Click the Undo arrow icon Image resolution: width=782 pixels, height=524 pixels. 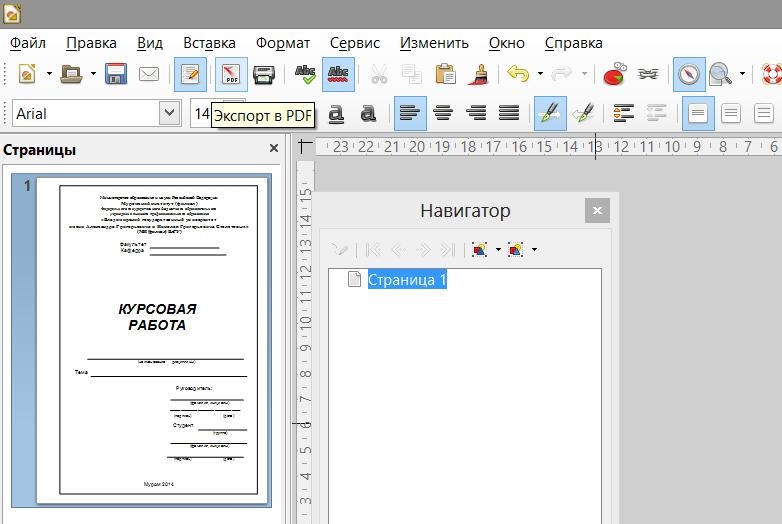pos(517,74)
